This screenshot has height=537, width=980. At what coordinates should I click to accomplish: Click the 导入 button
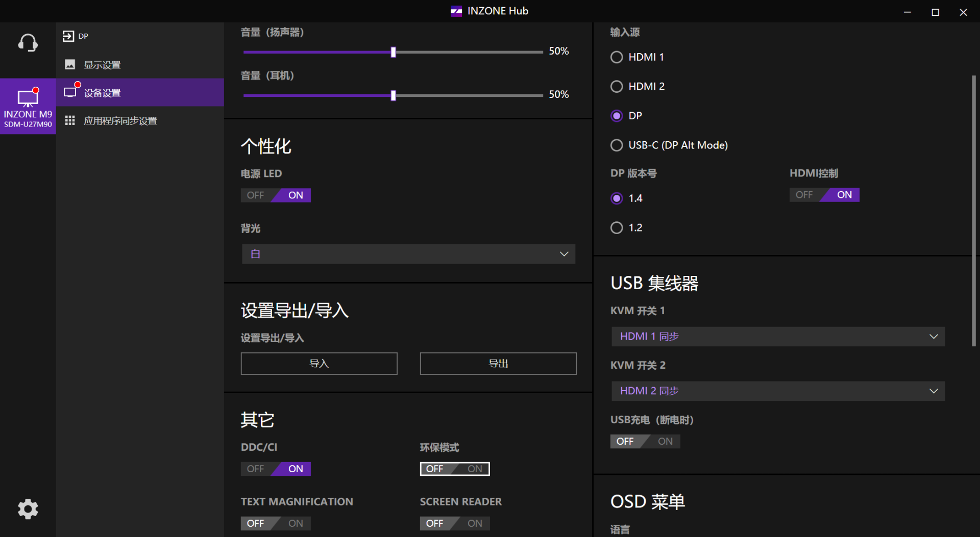(x=318, y=363)
